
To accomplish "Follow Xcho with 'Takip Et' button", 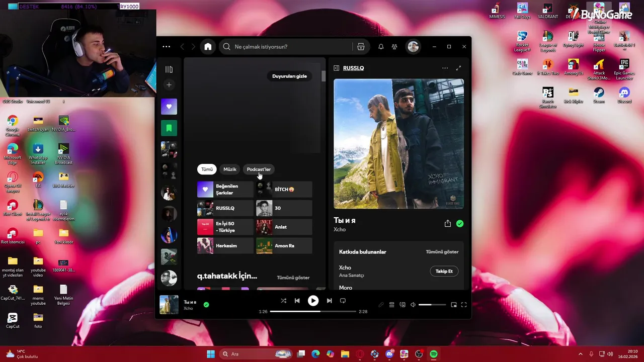I will click(444, 271).
